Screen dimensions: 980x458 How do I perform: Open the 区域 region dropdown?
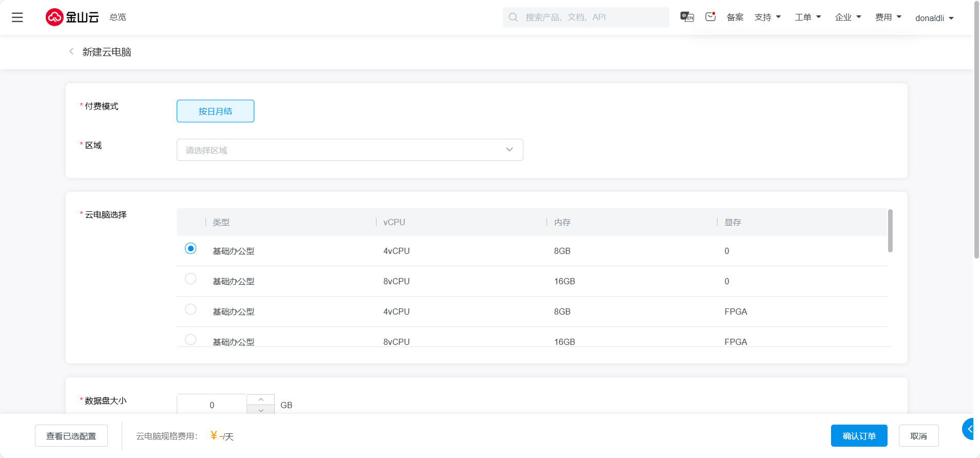coord(350,150)
